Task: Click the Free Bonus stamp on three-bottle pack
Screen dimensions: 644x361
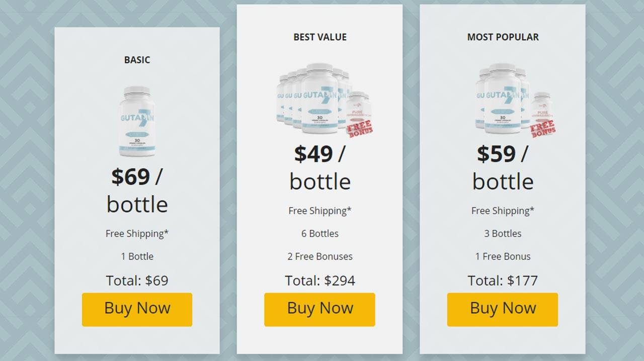Action: pyautogui.click(x=543, y=129)
